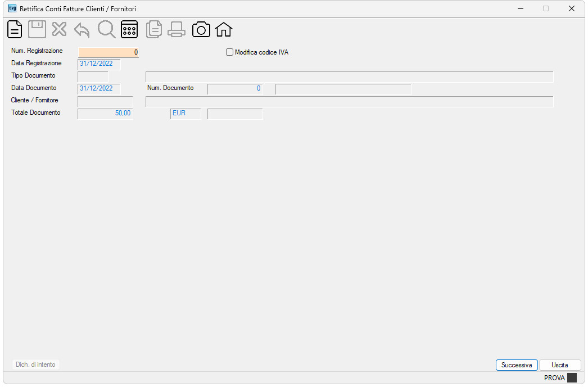Viewport: 588px width, 387px height.
Task: Open the magnifying glass search tool
Action: click(106, 29)
